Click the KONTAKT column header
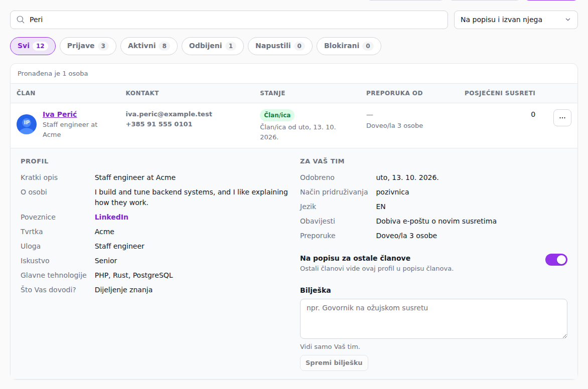588x389 pixels. pos(142,93)
